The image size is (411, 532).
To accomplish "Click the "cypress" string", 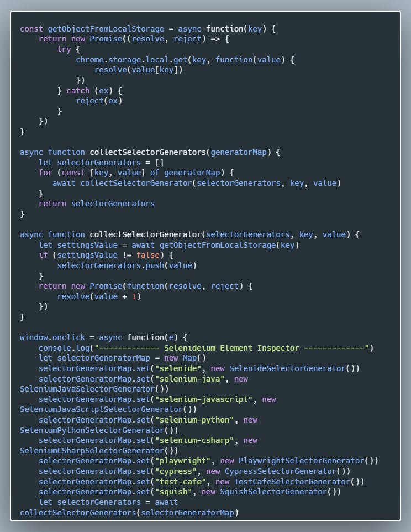I will pyautogui.click(x=176, y=471).
